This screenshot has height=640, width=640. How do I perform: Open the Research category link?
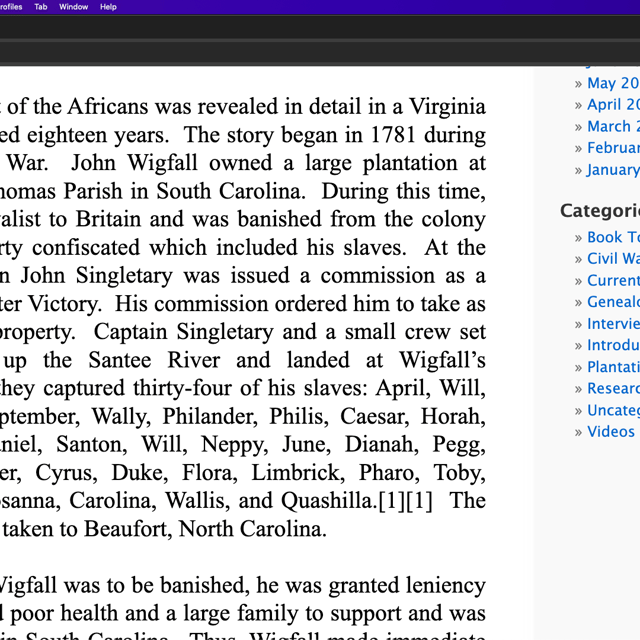[x=613, y=389]
